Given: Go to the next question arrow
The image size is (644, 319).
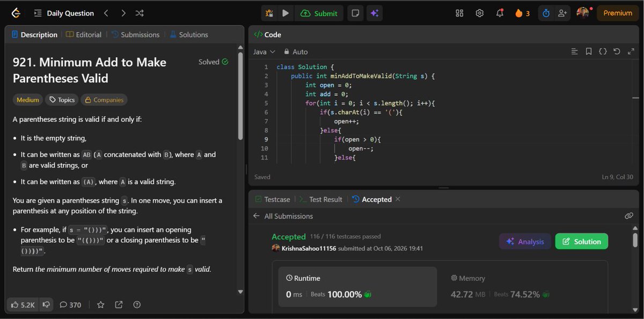Looking at the screenshot, I should [123, 13].
